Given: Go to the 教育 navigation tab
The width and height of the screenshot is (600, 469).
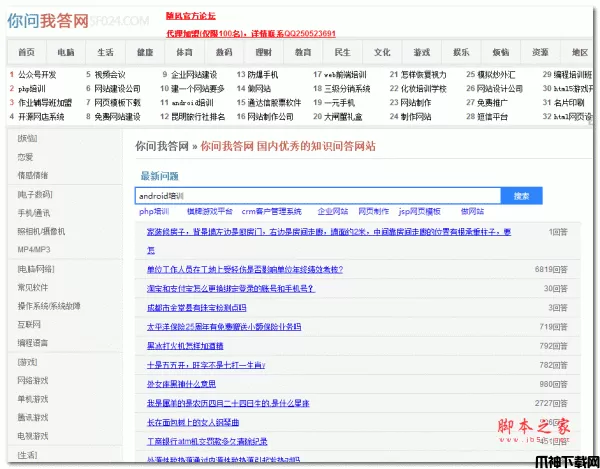Looking at the screenshot, I should click(304, 51).
